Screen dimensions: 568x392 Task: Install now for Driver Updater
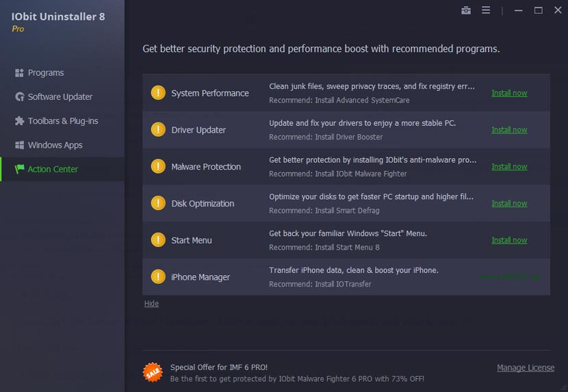(x=509, y=130)
